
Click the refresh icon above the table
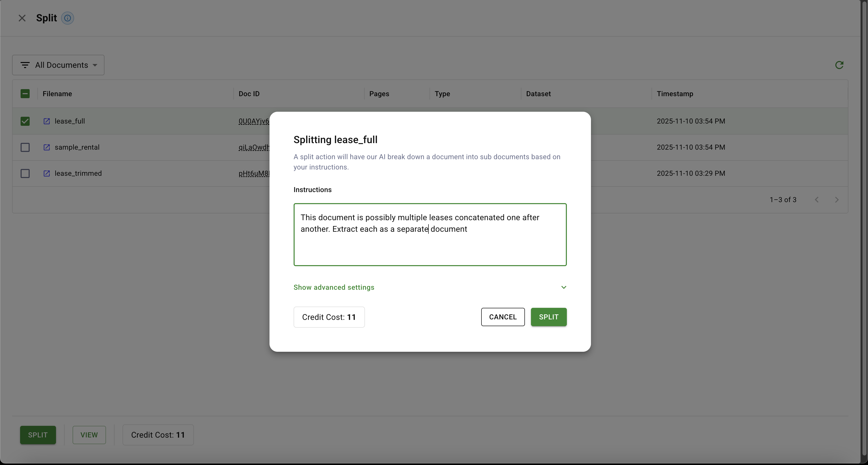(839, 65)
